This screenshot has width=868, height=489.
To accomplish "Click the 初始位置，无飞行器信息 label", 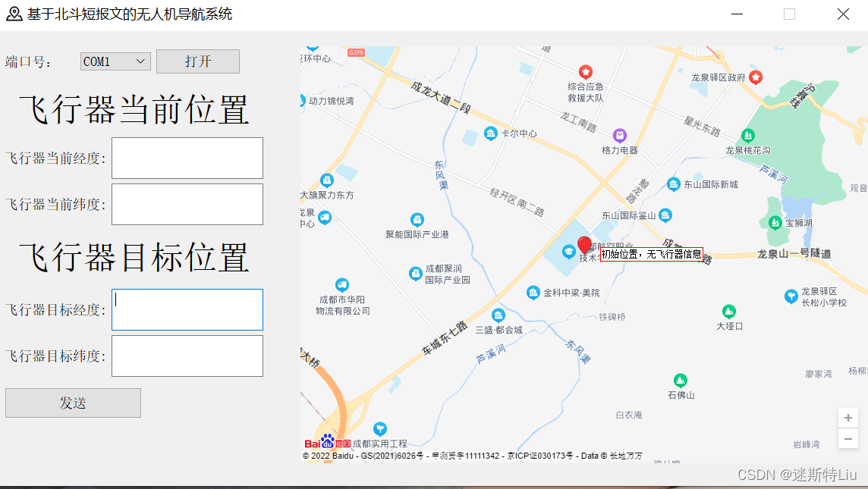I will click(652, 254).
